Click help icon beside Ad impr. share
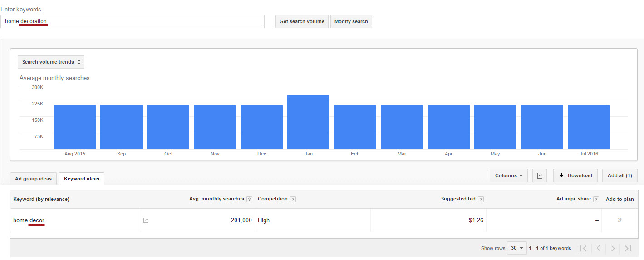This screenshot has width=644, height=260. pyautogui.click(x=596, y=199)
